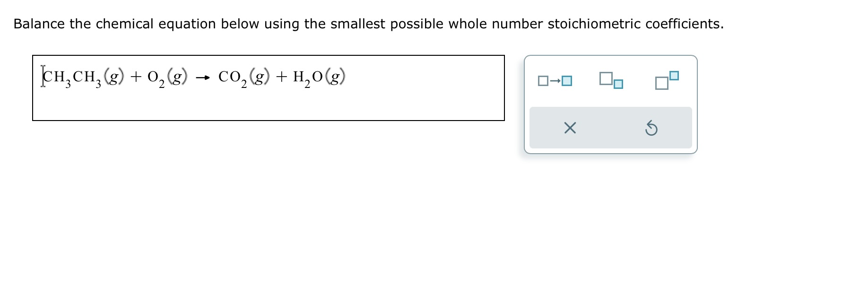Select the reaction arrow template icon
This screenshot has height=295, width=868.
(x=556, y=81)
